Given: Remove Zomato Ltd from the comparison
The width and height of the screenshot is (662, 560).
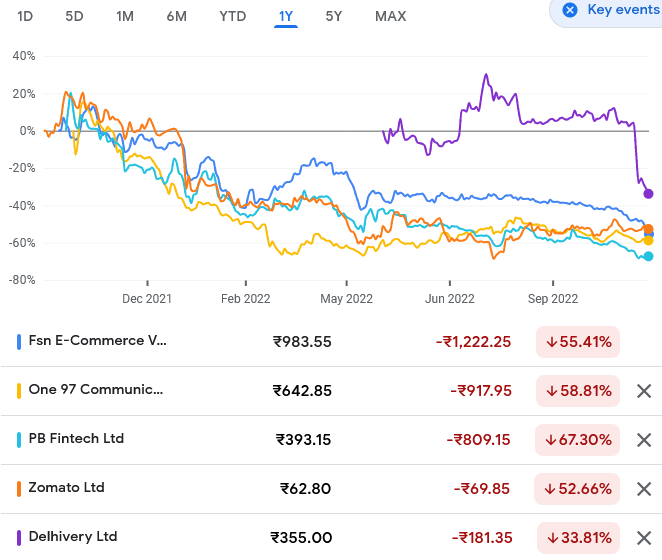Looking at the screenshot, I should click(644, 489).
